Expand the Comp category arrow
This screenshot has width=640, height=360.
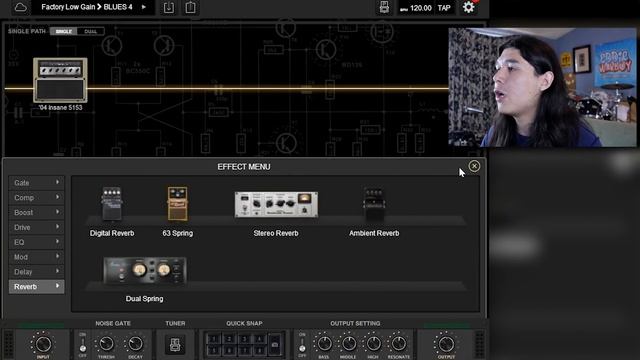pyautogui.click(x=57, y=197)
